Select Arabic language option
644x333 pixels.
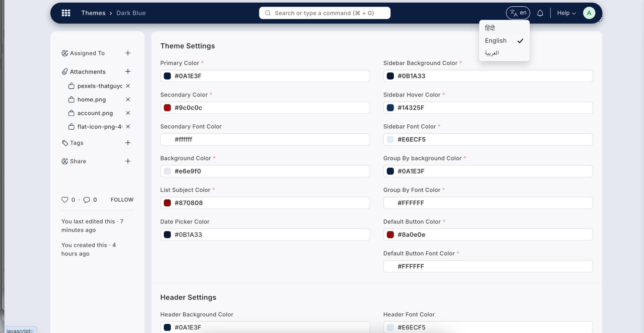pos(504,53)
